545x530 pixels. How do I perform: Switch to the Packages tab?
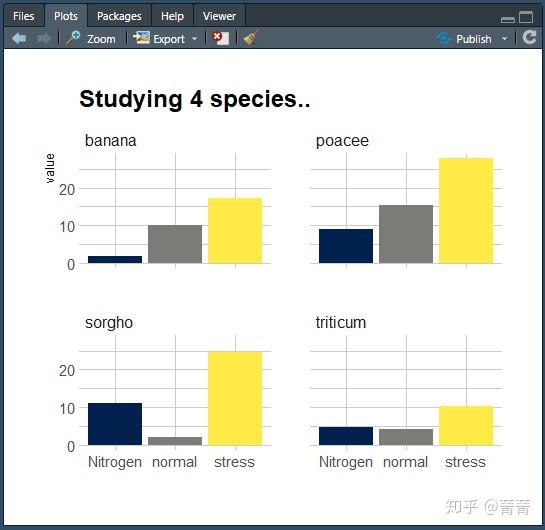[119, 16]
